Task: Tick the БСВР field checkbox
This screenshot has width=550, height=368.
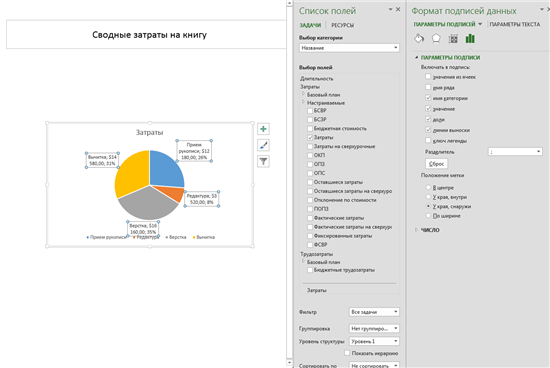Action: tap(310, 111)
